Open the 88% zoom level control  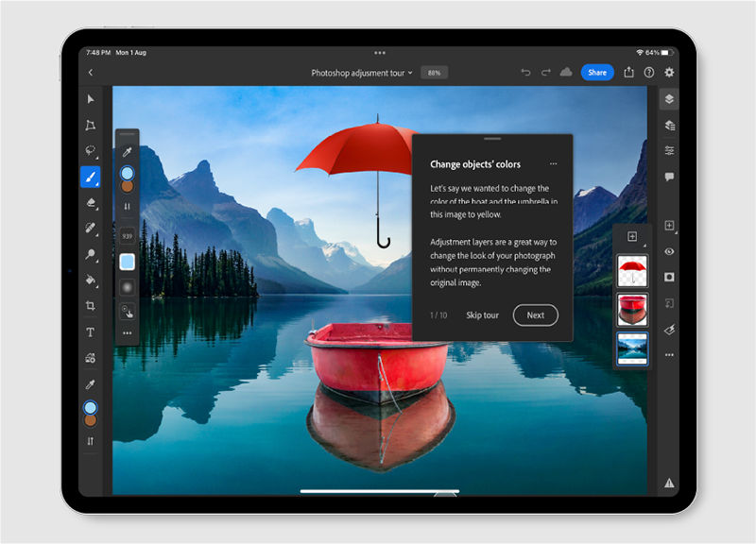coord(434,72)
